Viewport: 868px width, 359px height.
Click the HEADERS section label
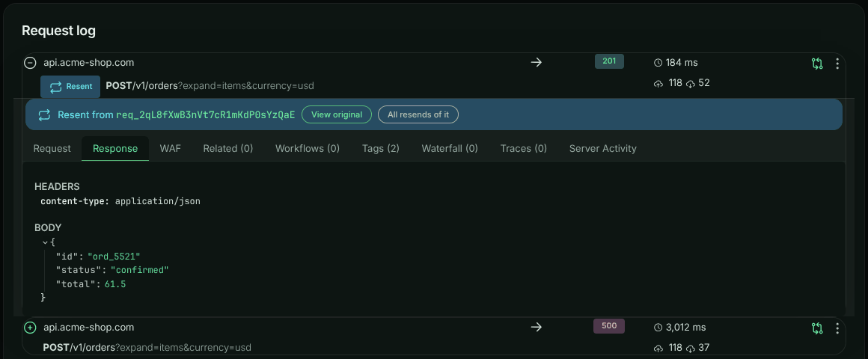(57, 187)
